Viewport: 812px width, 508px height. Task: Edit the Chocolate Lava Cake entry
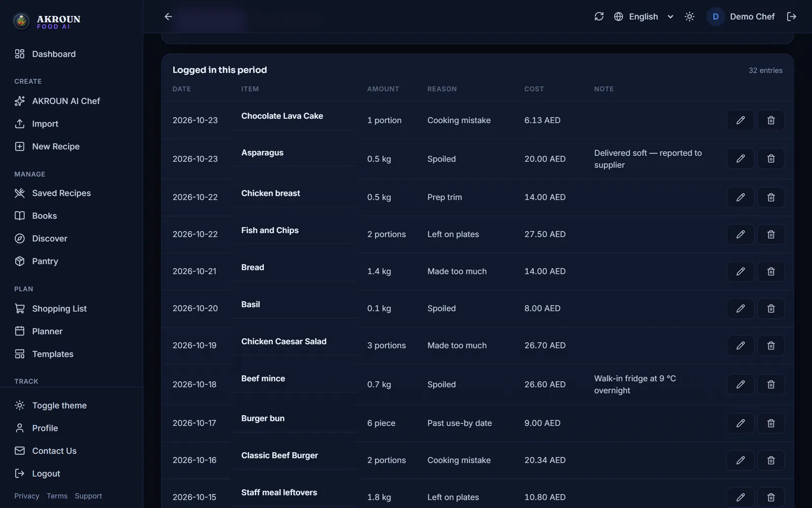[740, 120]
